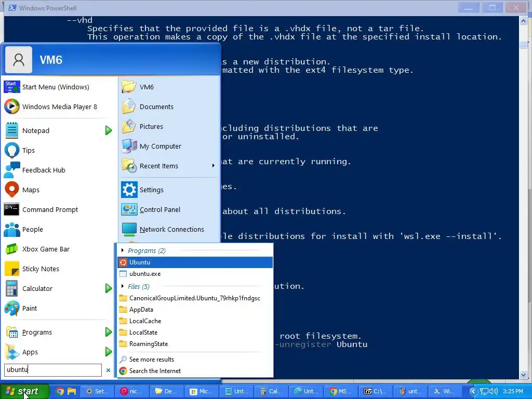This screenshot has width=532, height=399.
Task: Click the ubuntu search input field
Action: [53, 370]
